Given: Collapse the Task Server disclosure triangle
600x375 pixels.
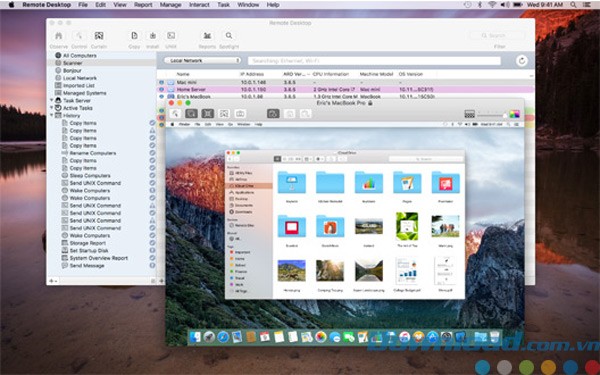Looking at the screenshot, I should tap(52, 100).
